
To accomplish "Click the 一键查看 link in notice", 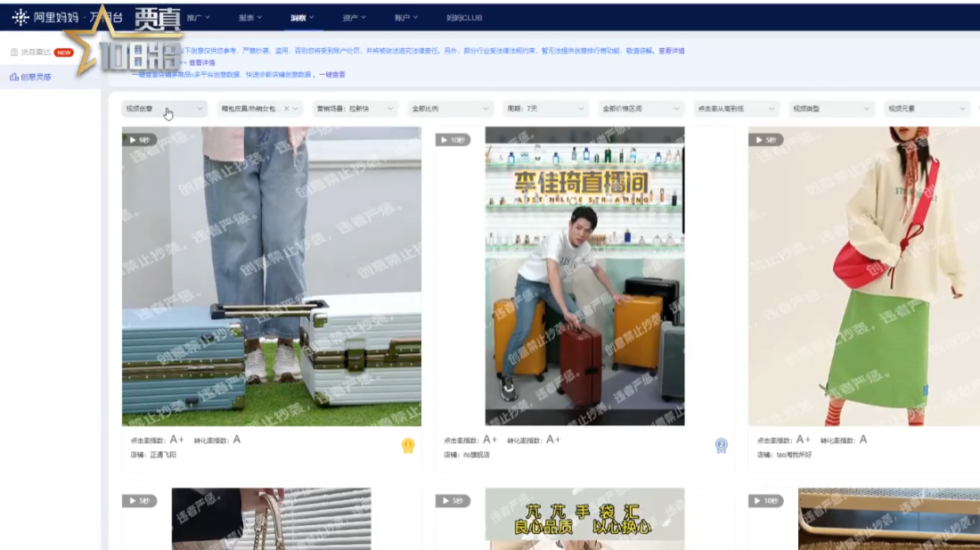I will 333,75.
